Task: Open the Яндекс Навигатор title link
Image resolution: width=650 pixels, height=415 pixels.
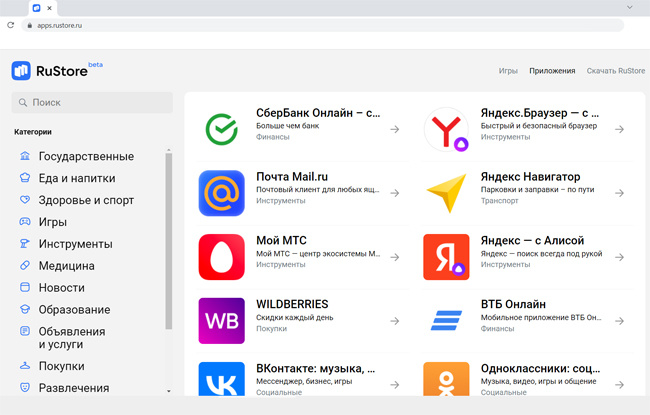Action: [530, 177]
